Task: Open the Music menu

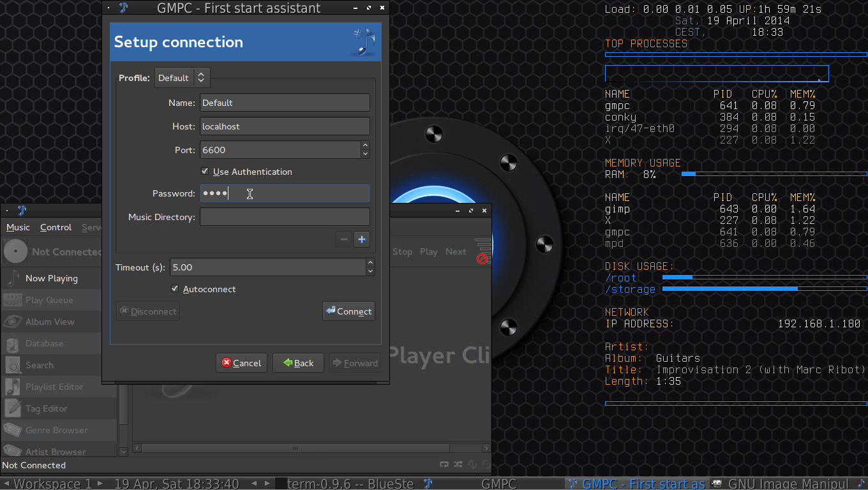Action: 18,227
